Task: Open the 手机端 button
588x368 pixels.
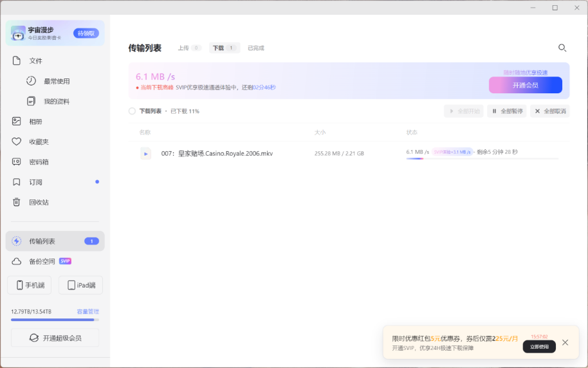Action: (30, 285)
